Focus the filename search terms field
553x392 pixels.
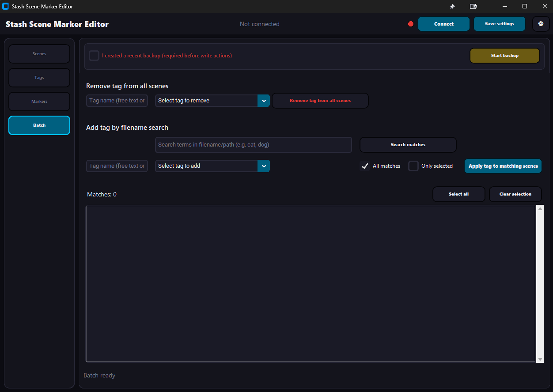pos(253,145)
